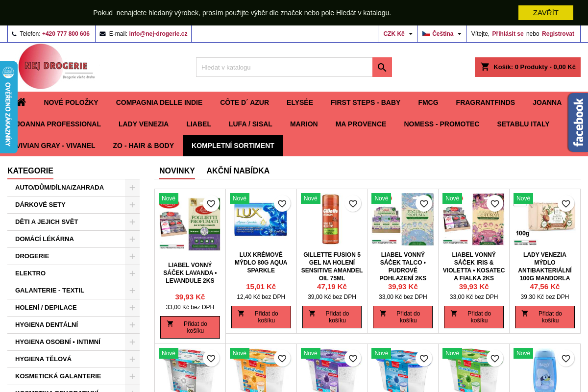This screenshot has height=392, width=588.
Task: Open ZO - HAIR & BODY menu
Action: point(144,146)
